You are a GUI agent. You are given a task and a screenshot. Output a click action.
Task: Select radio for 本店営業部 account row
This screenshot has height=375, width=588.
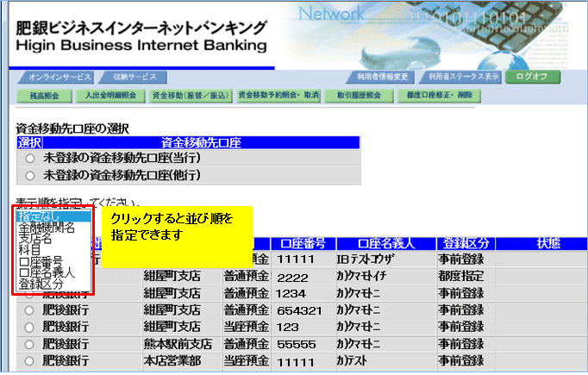coord(30,359)
